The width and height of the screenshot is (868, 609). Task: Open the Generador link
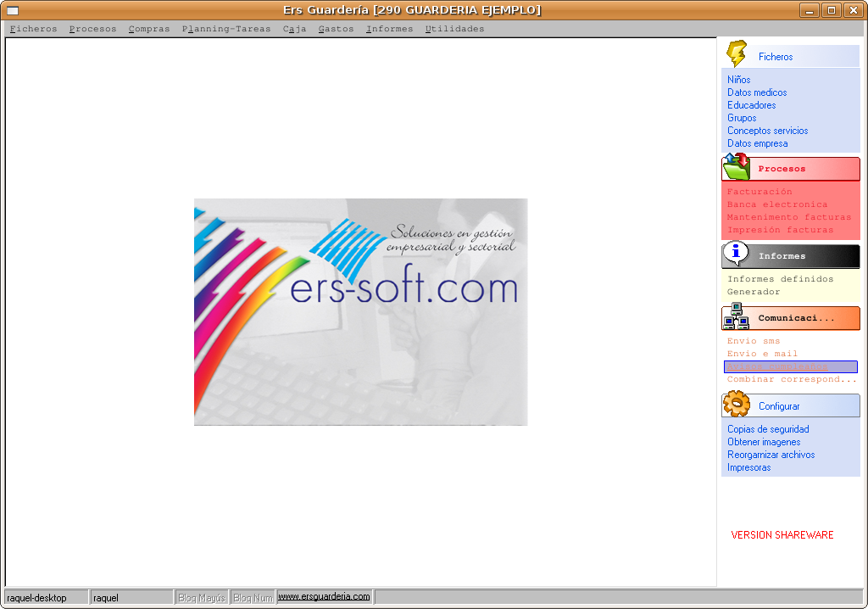(754, 292)
